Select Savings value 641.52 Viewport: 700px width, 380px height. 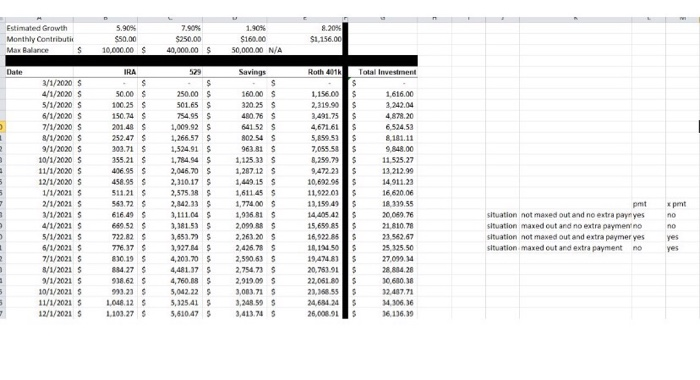tap(234, 127)
